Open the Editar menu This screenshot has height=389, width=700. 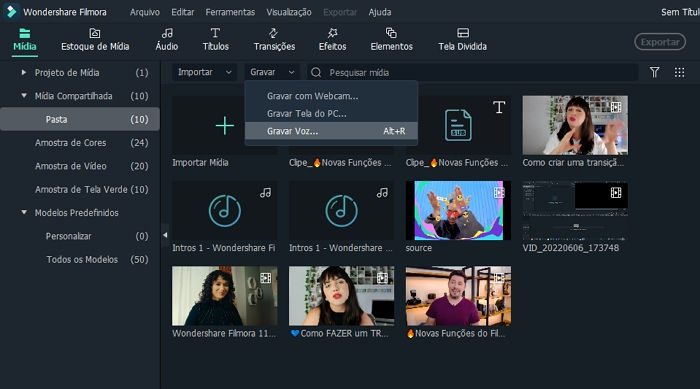coord(183,12)
